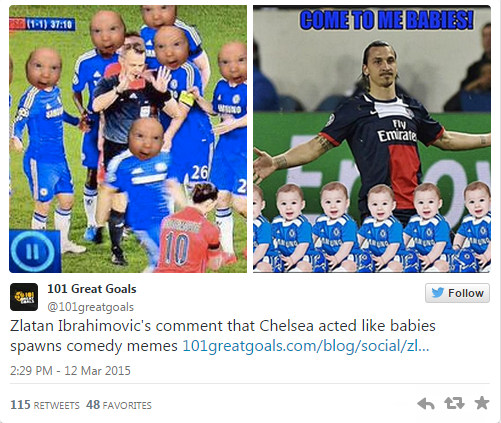Retweet this tweet using the retweet icon
The image size is (501, 423).
(454, 403)
